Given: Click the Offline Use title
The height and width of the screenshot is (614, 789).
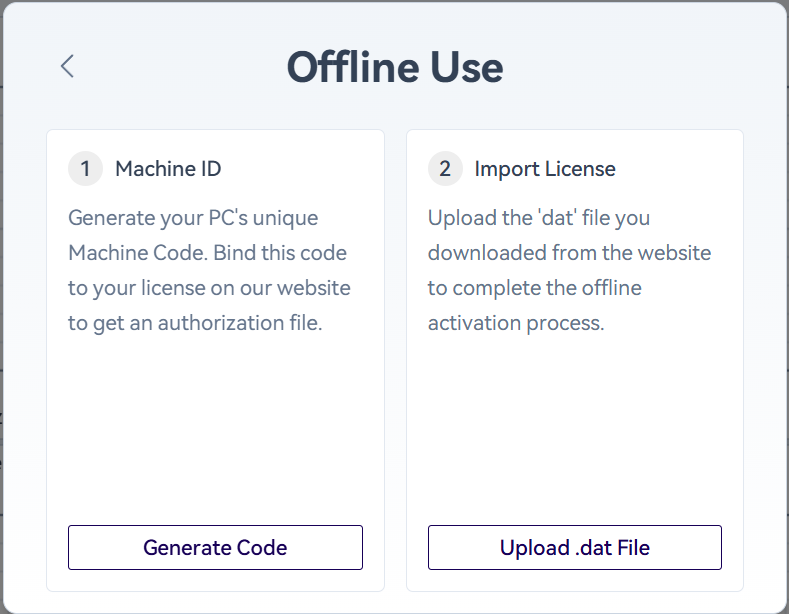Looking at the screenshot, I should [x=395, y=68].
